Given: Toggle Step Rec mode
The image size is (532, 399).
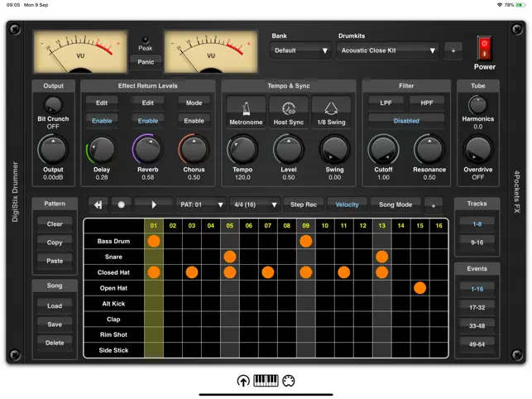Looking at the screenshot, I should pos(304,204).
